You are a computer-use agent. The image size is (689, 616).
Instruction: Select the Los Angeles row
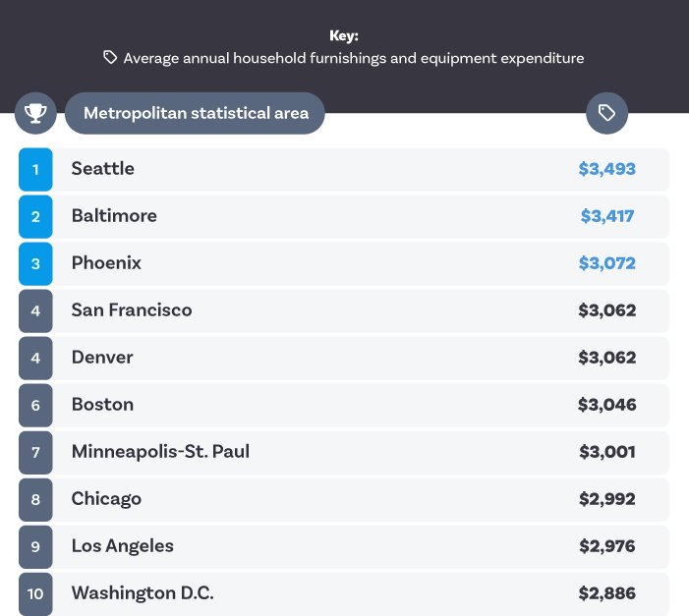pos(344,546)
